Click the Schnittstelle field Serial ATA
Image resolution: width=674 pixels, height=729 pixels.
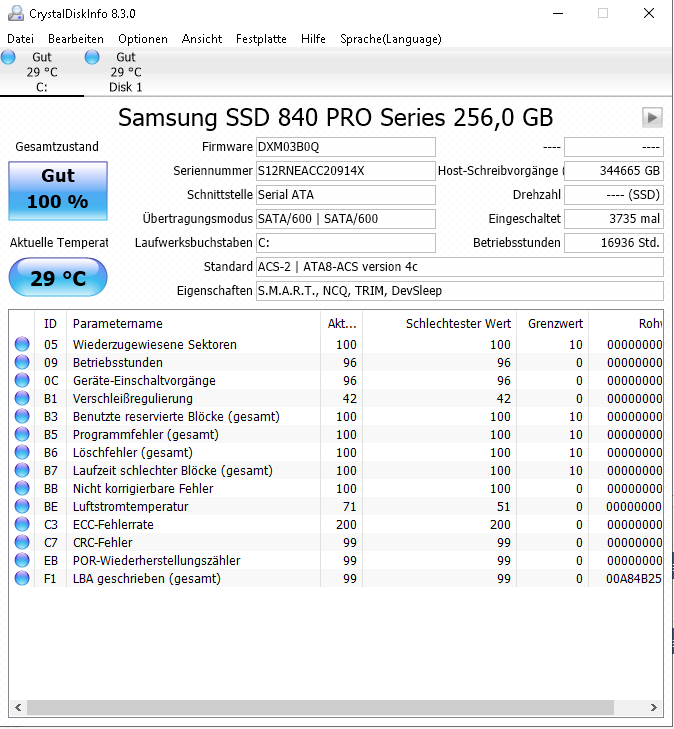click(x=345, y=195)
